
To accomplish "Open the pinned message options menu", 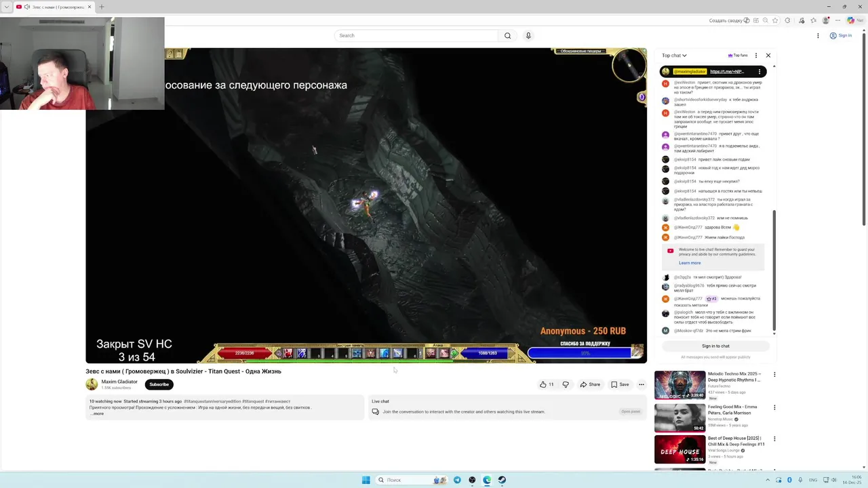I will point(759,71).
